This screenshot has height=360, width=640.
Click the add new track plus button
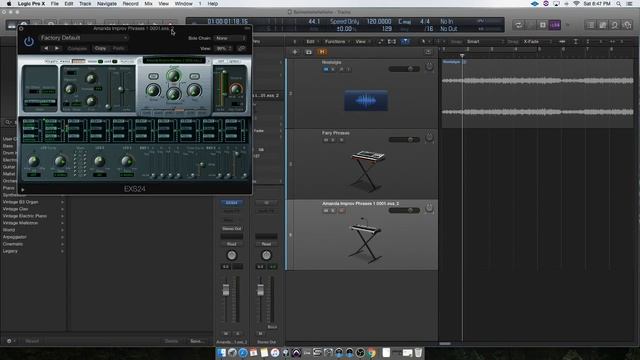tap(295, 52)
